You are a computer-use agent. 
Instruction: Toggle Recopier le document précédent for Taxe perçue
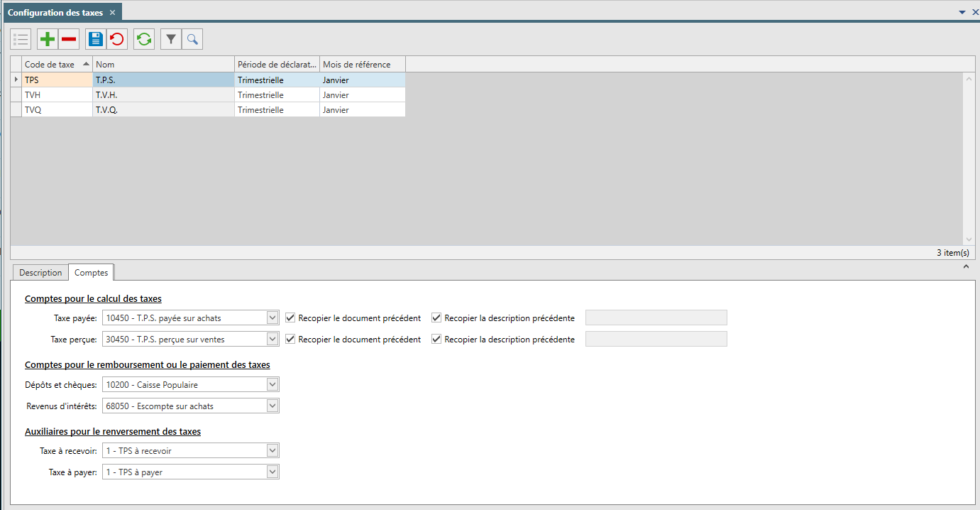tap(290, 340)
